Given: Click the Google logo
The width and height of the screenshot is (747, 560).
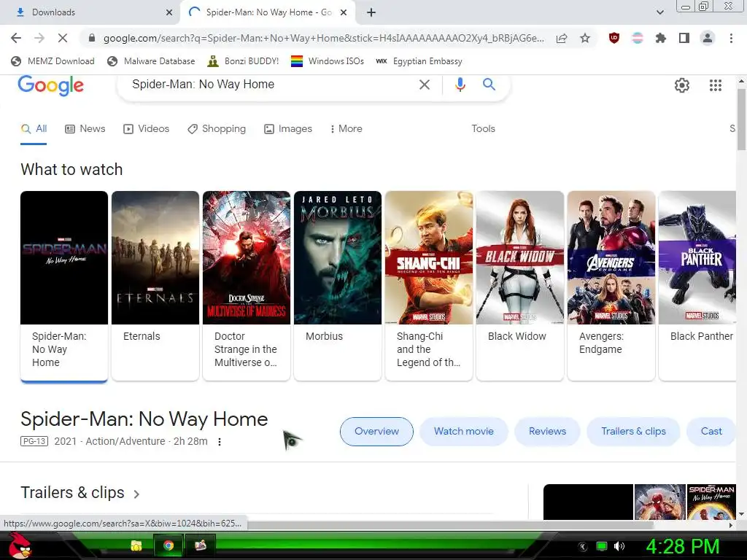Looking at the screenshot, I should click(x=51, y=86).
